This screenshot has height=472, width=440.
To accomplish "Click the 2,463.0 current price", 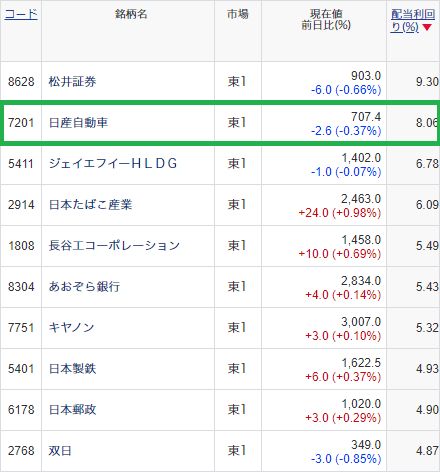I will click(361, 199).
